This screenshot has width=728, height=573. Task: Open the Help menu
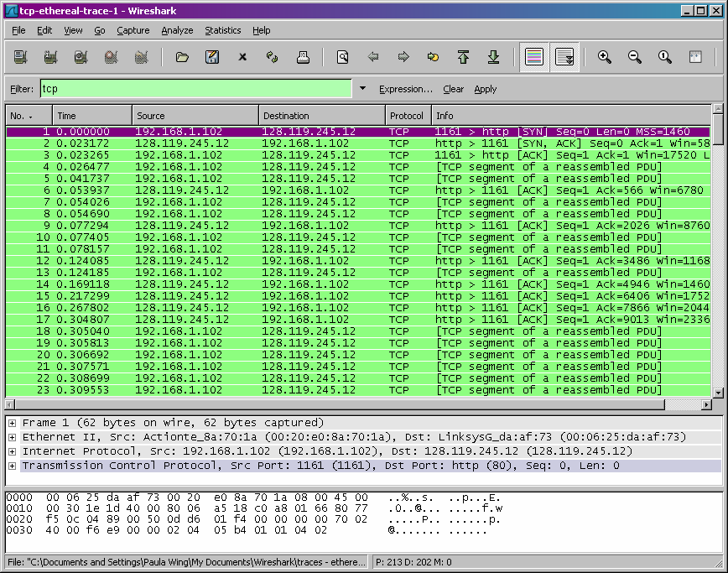262,30
